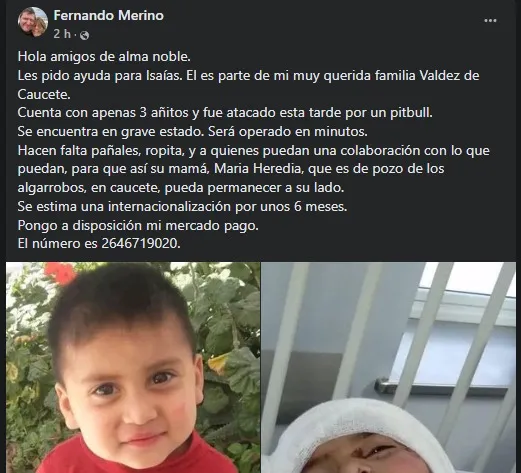Open the three-dot post options menu

pyautogui.click(x=490, y=21)
